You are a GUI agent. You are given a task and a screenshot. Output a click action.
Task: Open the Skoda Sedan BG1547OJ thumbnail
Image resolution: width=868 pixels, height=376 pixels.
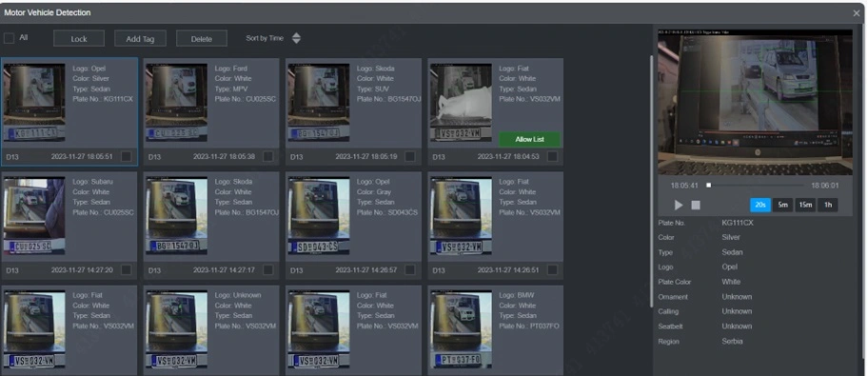pos(177,216)
